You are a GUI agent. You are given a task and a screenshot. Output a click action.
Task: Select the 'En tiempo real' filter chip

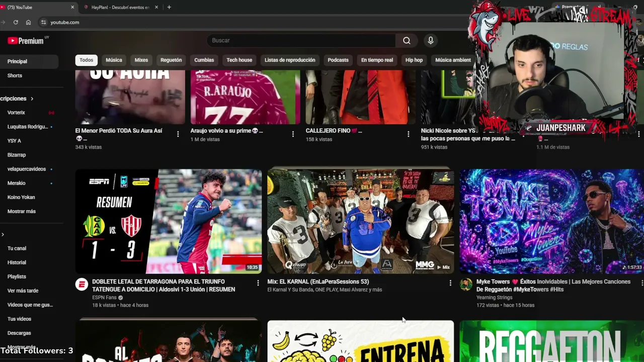tap(377, 60)
